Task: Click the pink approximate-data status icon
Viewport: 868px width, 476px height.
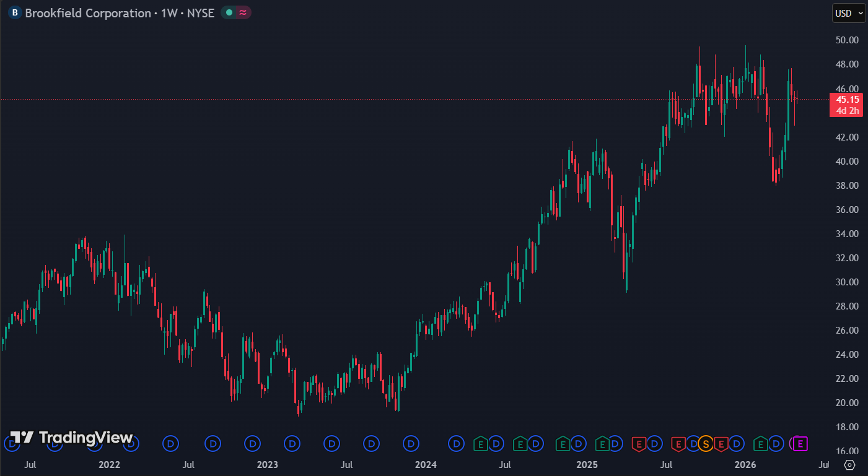Action: pyautogui.click(x=243, y=12)
